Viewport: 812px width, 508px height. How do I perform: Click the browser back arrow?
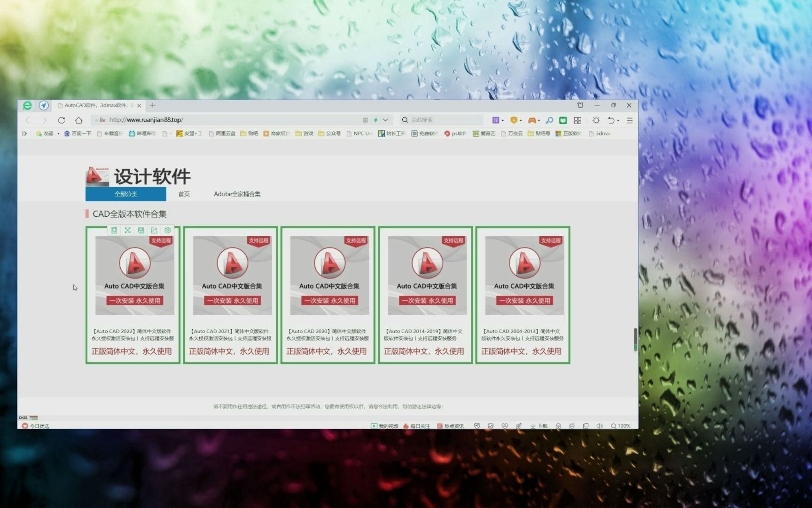coord(28,120)
